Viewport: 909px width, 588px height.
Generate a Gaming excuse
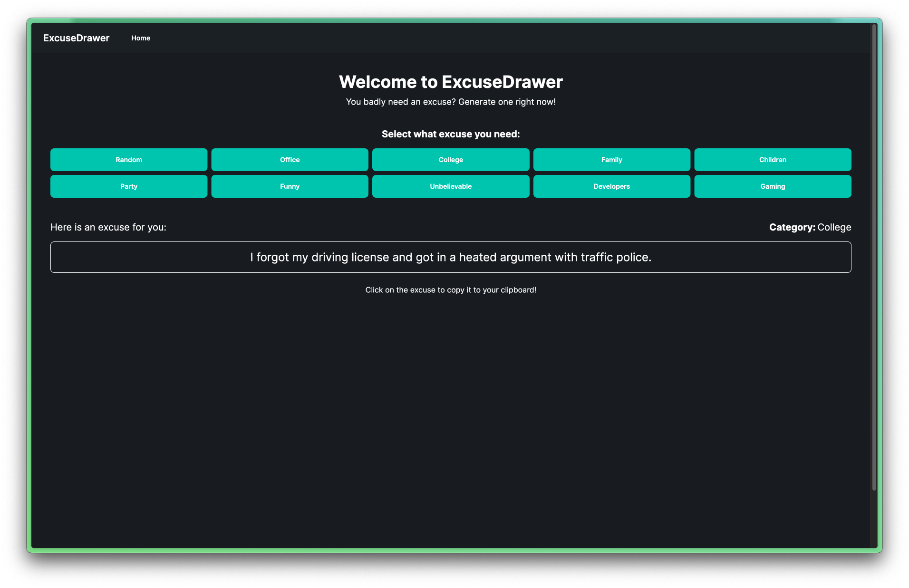[773, 186]
